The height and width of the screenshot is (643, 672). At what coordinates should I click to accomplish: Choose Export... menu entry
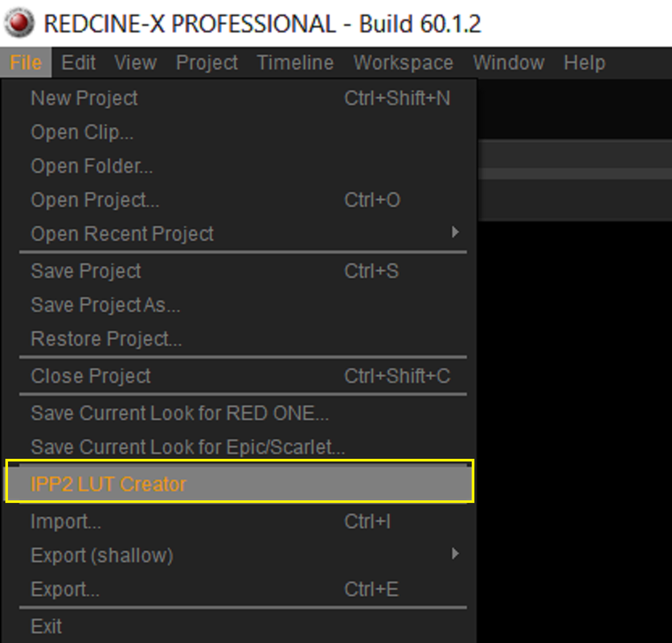click(240, 589)
